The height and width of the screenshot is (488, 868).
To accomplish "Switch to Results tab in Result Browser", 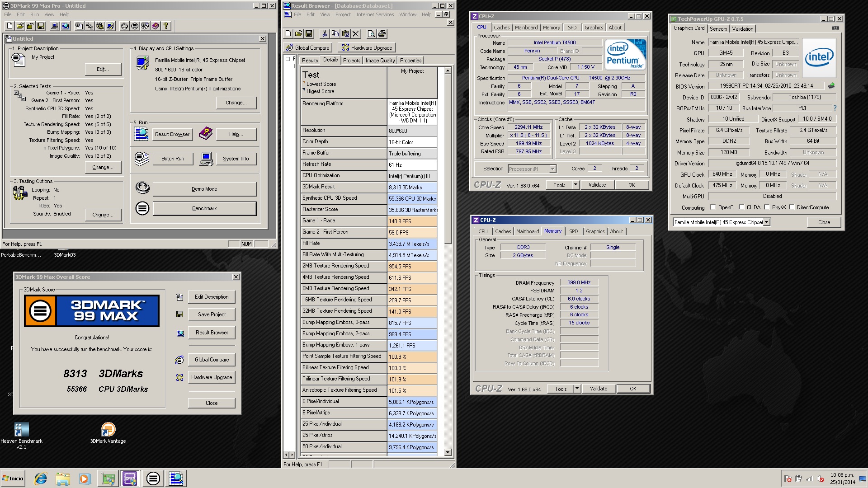I will (x=310, y=61).
